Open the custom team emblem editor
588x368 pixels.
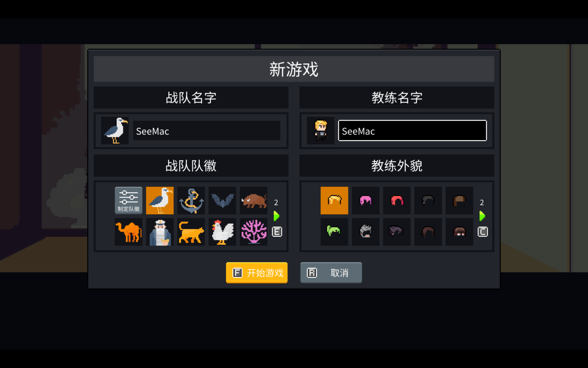click(x=129, y=200)
